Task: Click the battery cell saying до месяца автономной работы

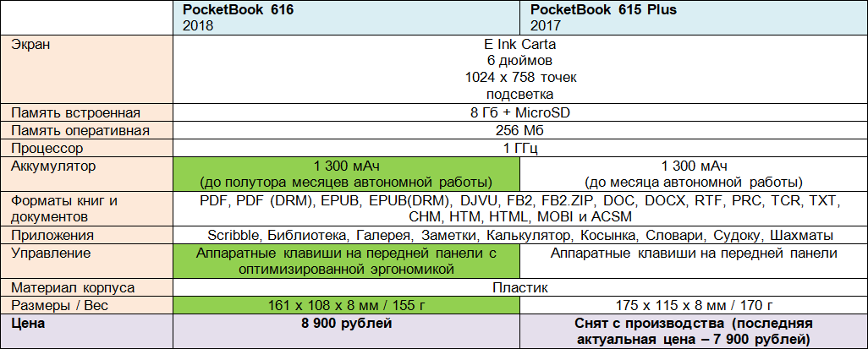Action: pyautogui.click(x=694, y=174)
